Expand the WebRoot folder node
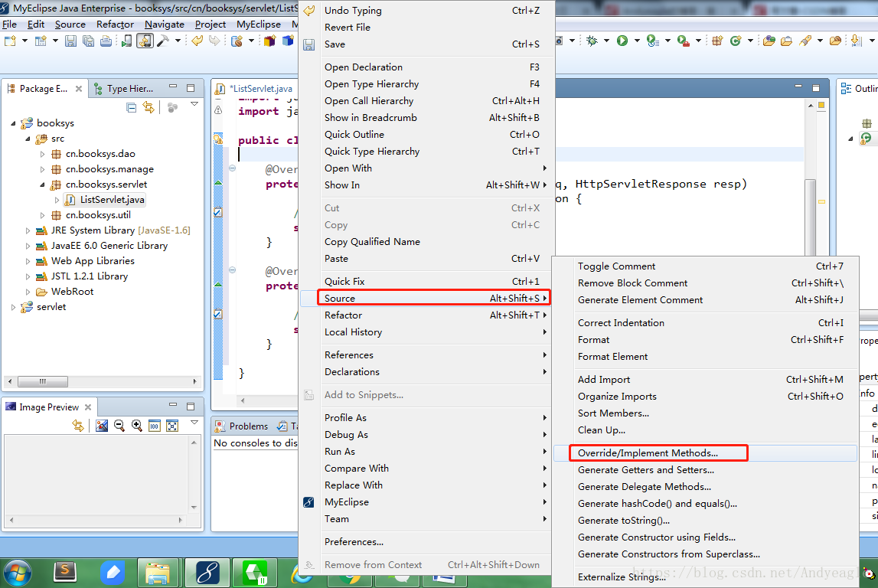Viewport: 878px width, 588px height. (28, 292)
